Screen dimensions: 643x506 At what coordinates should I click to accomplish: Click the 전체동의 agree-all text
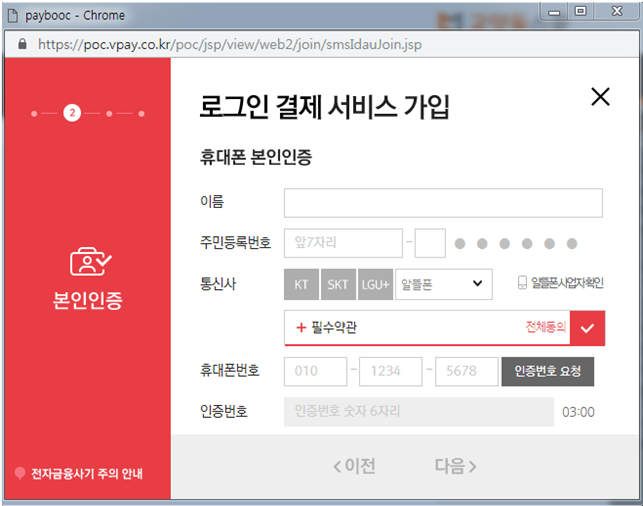[x=546, y=327]
